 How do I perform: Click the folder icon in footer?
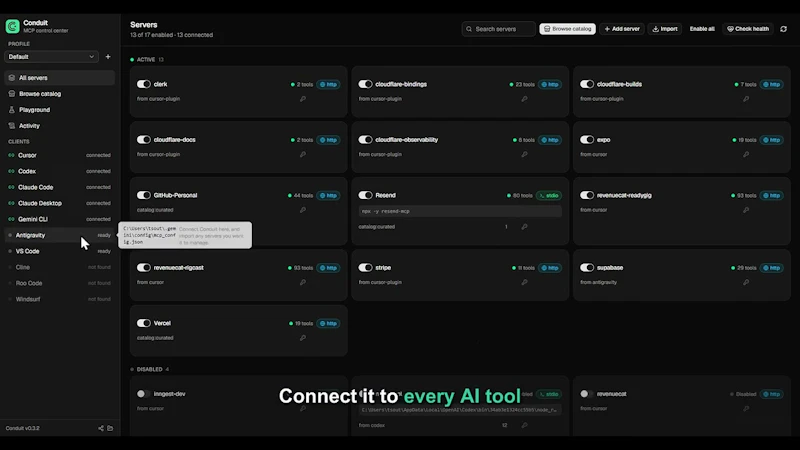[110, 429]
